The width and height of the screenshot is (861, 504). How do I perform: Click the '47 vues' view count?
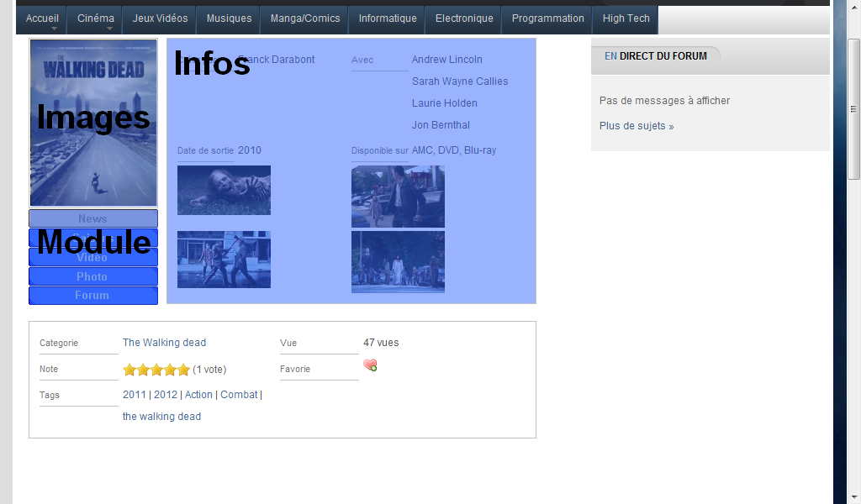tap(381, 343)
